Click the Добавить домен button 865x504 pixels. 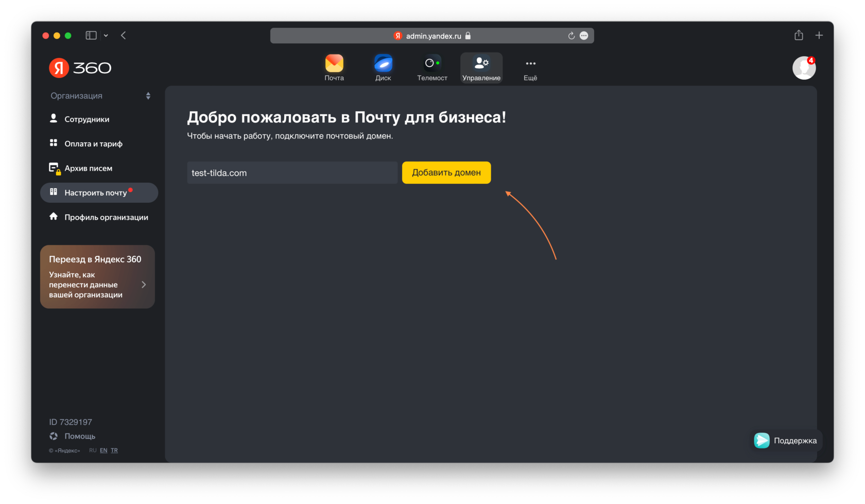[x=446, y=172]
